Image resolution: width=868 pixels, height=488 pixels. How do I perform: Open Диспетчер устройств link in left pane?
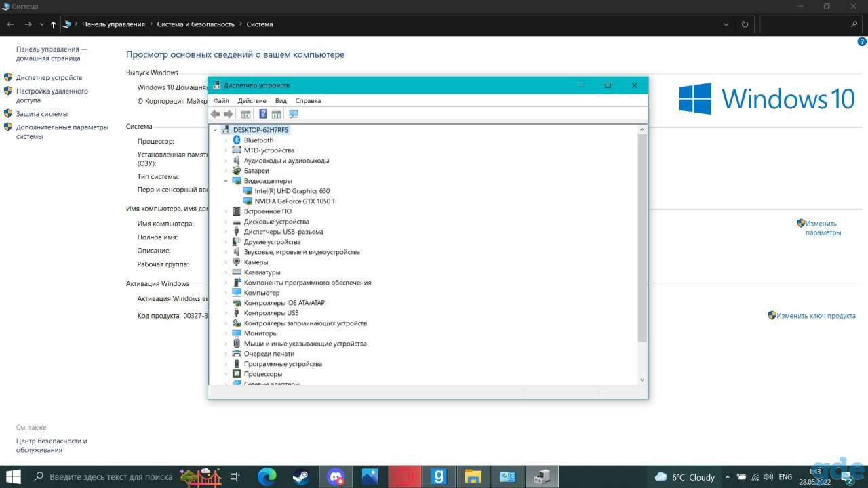tap(50, 77)
